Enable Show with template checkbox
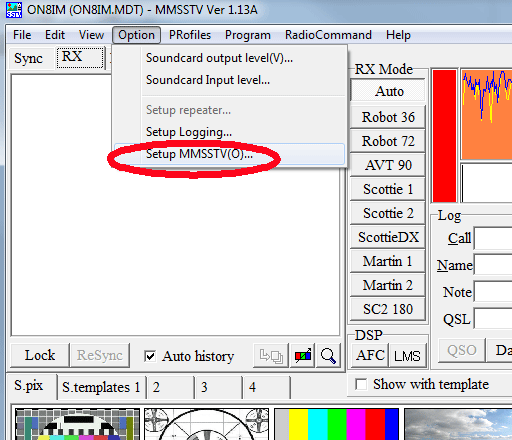 (361, 384)
